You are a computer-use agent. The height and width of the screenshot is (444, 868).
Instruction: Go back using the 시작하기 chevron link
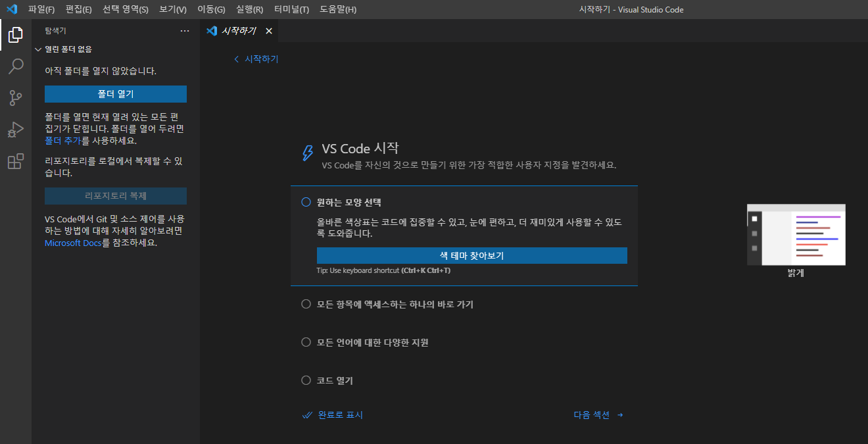(256, 59)
